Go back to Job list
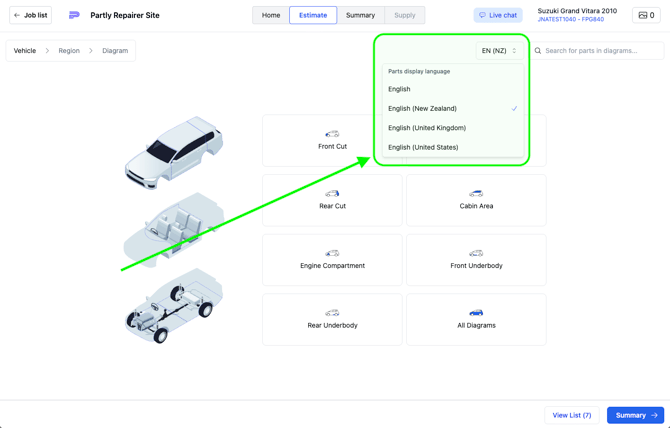Image resolution: width=670 pixels, height=428 pixels. [30, 15]
